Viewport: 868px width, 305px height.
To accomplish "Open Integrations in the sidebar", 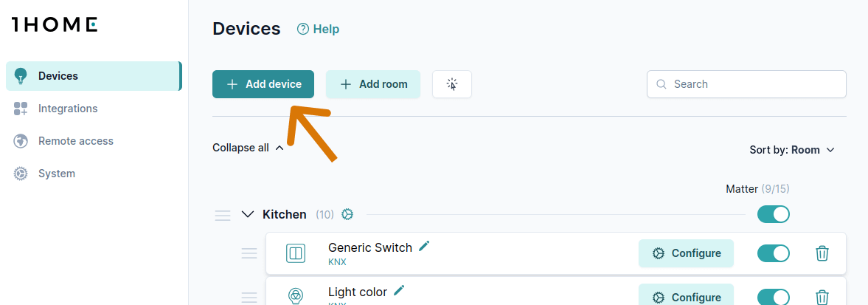I will (x=68, y=109).
